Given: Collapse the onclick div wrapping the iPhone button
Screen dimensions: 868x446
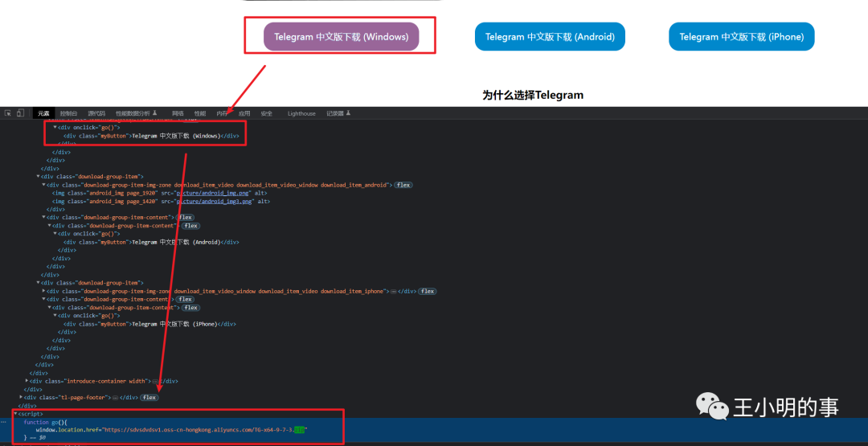Looking at the screenshot, I should tap(55, 315).
